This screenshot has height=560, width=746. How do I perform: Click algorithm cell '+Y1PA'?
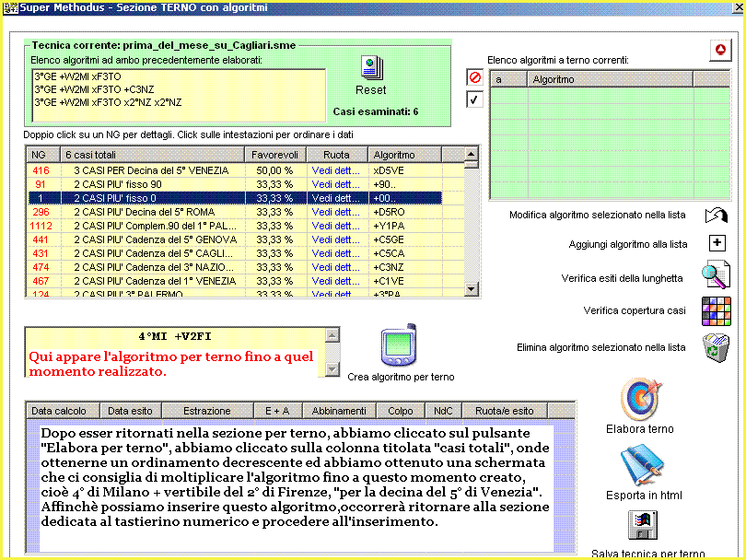[389, 226]
